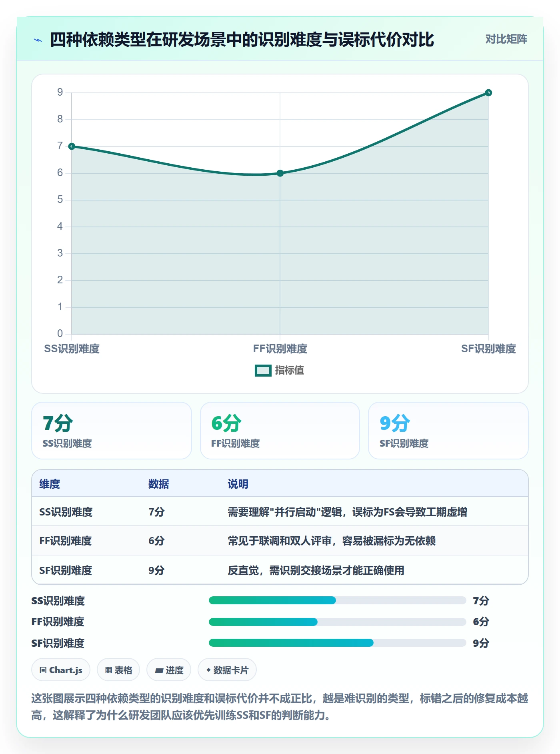Click the Chart.js tag chip
The height and width of the screenshot is (754, 560).
61,670
